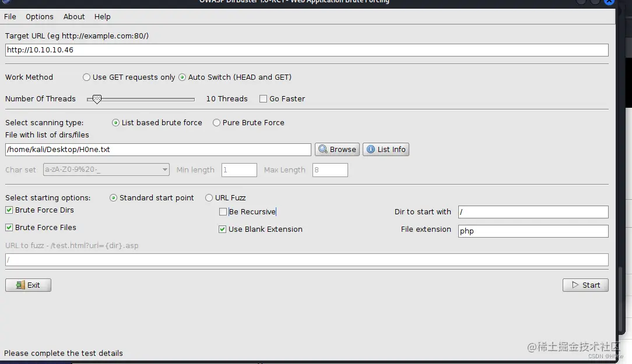Select List based brute force radio
Viewport: 632px width, 364px height.
coord(115,123)
